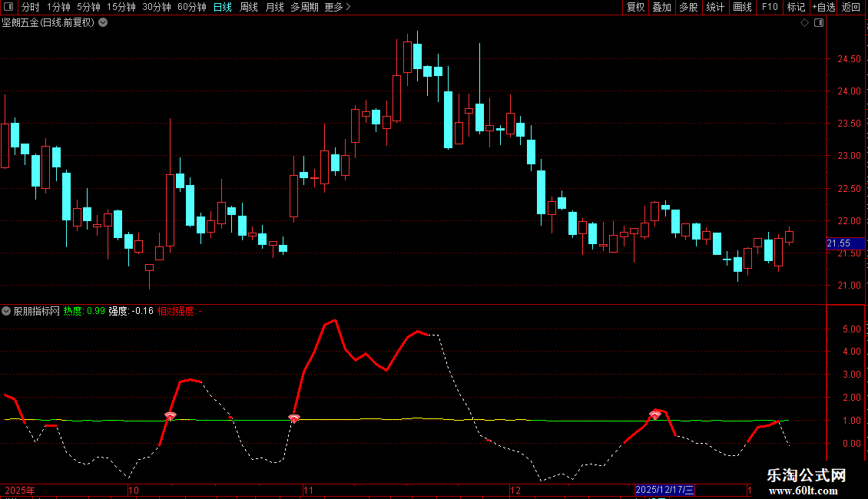
Task: Click the 21.55 current price tag
Action: (x=845, y=243)
